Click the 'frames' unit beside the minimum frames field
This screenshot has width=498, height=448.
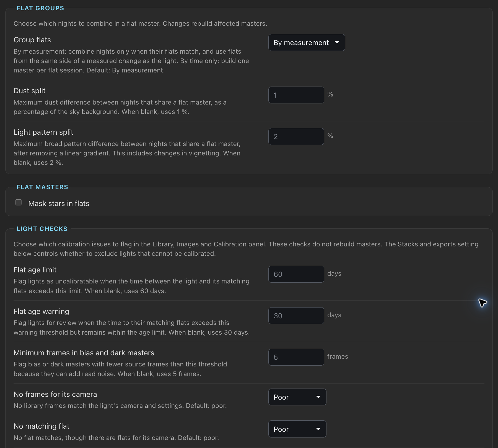(338, 356)
